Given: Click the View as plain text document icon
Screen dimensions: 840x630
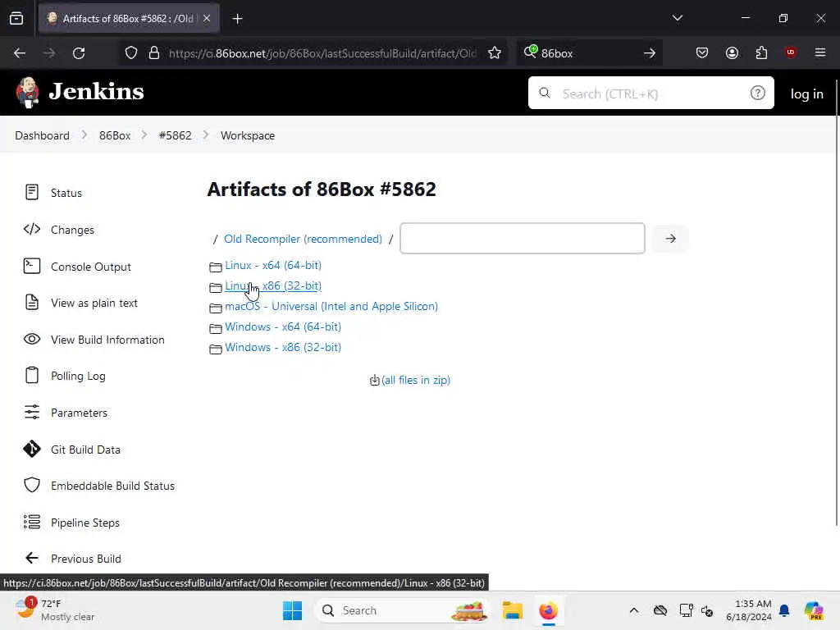Looking at the screenshot, I should (32, 303).
